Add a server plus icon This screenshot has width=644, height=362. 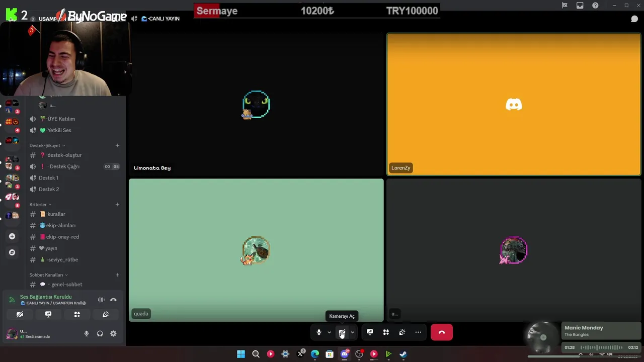point(12,236)
